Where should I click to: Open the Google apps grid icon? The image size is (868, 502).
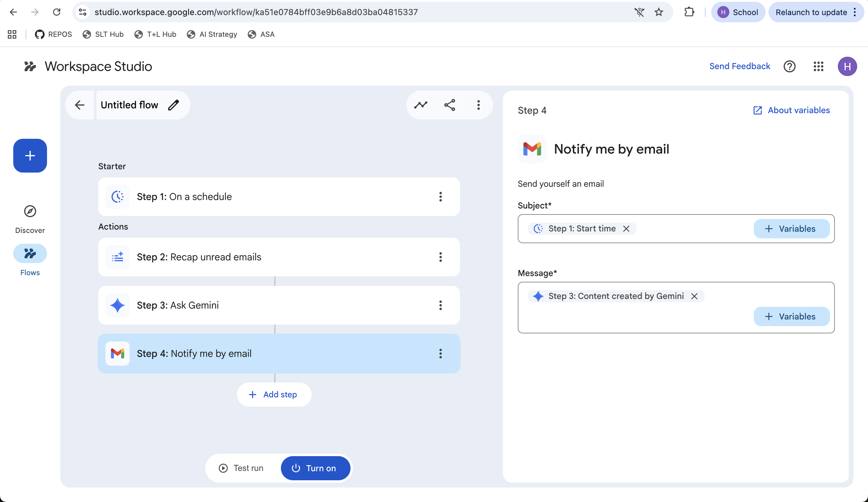[818, 66]
